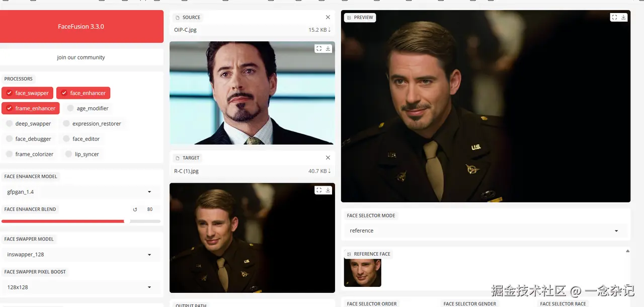The width and height of the screenshot is (644, 307).
Task: Select the reference face thumbnail
Action: click(362, 273)
